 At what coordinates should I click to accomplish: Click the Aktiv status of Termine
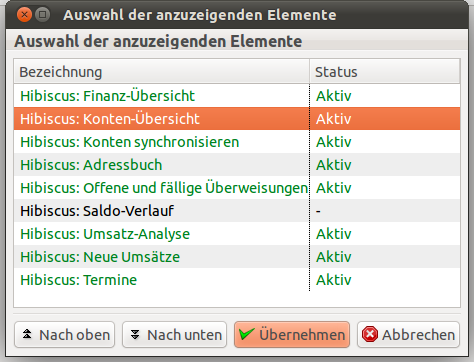click(334, 280)
